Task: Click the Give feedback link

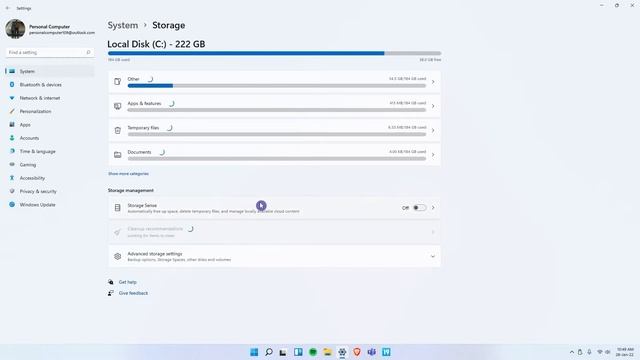Action: 133,293
